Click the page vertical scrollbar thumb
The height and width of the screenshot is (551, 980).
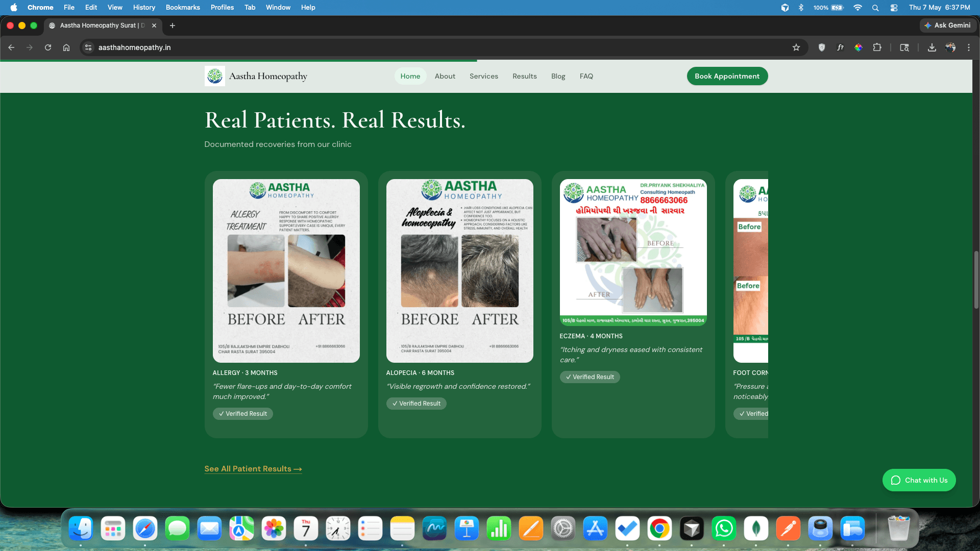976,280
